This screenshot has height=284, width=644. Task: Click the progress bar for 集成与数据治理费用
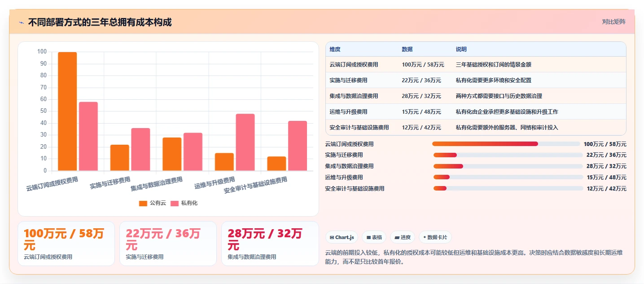tap(508, 166)
